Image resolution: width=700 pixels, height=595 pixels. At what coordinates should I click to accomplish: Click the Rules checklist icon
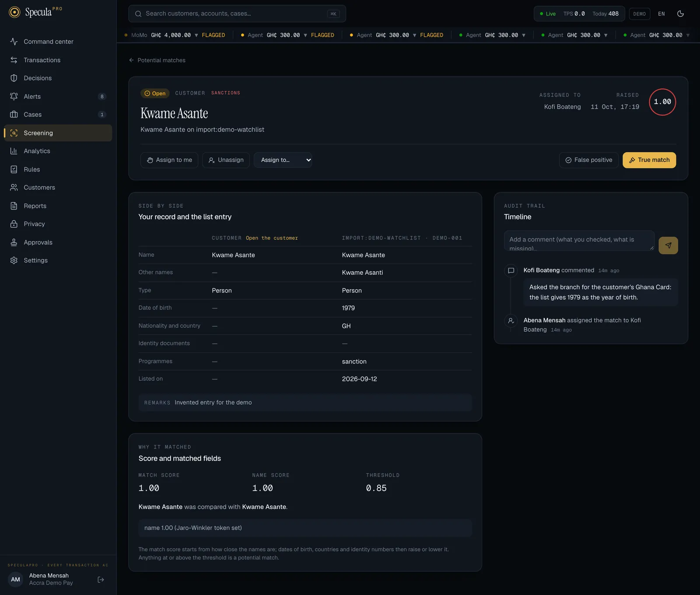point(14,169)
